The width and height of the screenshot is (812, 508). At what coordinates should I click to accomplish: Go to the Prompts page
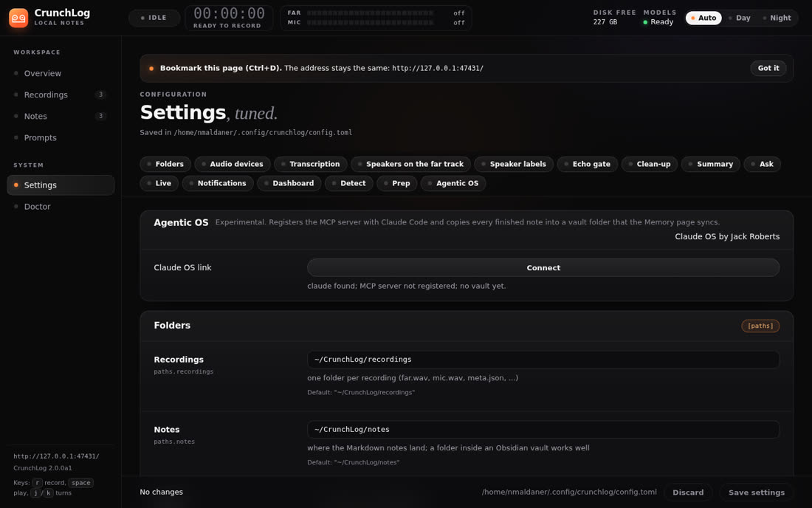coord(61,138)
